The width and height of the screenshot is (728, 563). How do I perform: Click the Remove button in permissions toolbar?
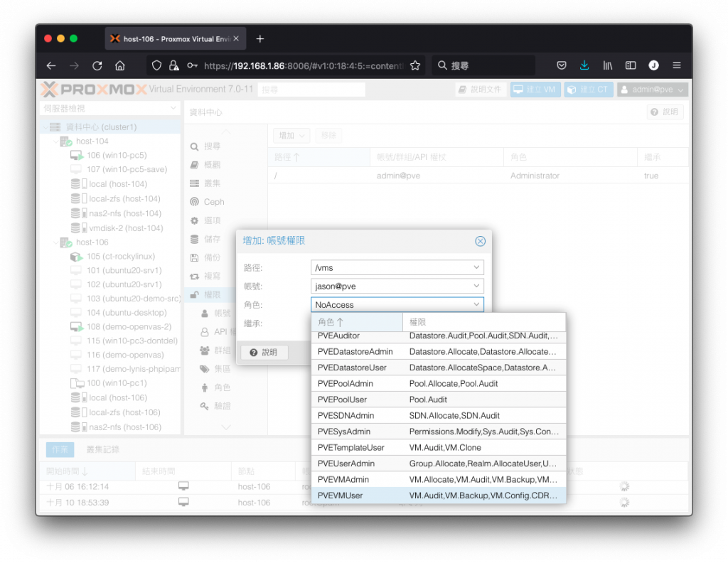pos(328,136)
